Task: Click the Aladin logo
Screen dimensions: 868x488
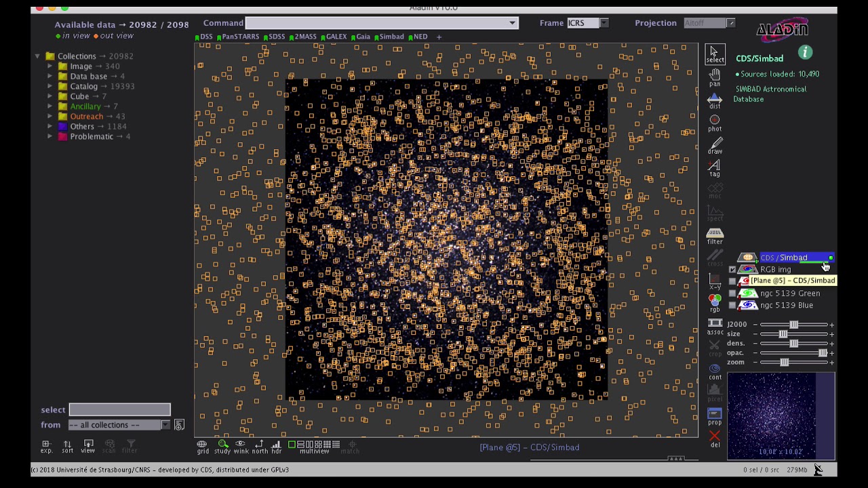Action: (783, 29)
